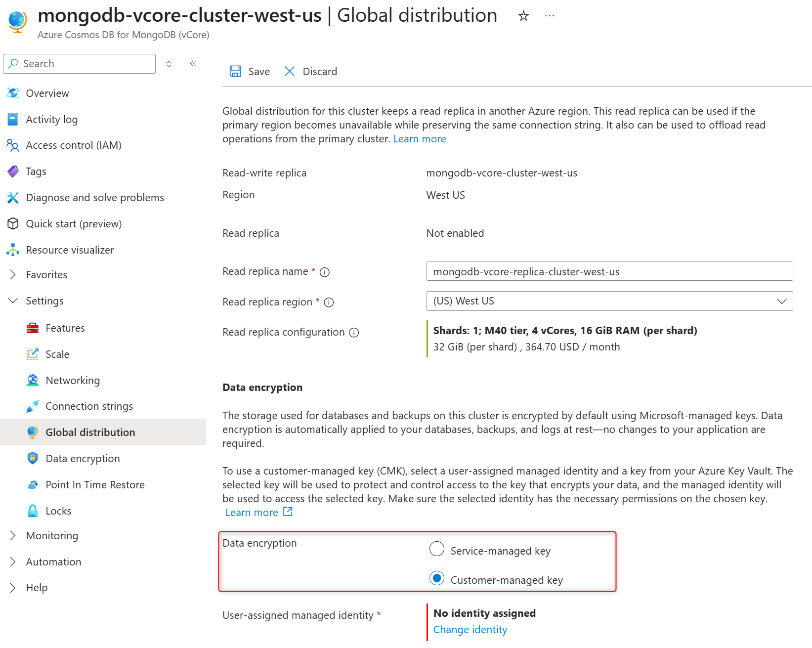812x648 pixels.
Task: Click the Save disk icon
Action: [x=235, y=72]
